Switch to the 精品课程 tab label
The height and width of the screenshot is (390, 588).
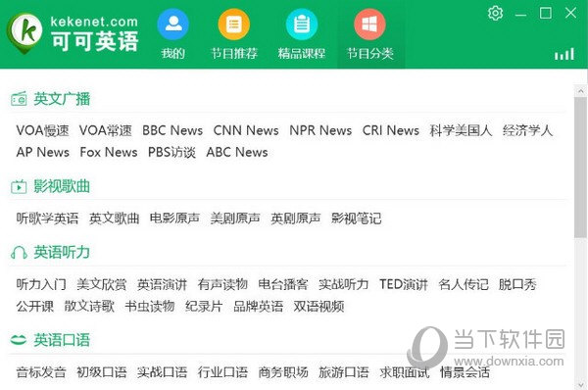[302, 53]
